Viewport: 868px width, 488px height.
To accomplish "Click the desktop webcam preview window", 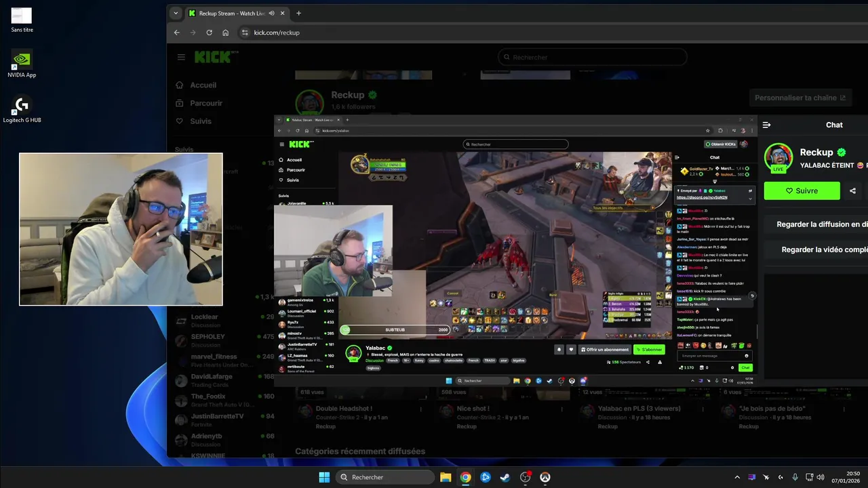I will [x=121, y=229].
